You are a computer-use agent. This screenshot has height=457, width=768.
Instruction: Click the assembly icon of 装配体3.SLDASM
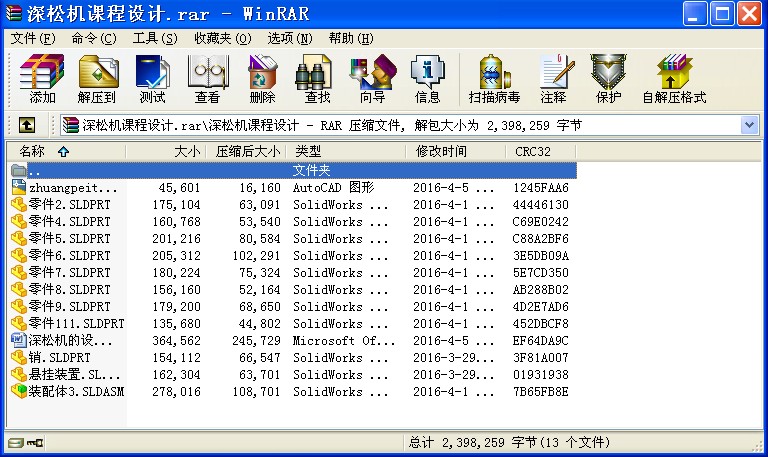click(19, 391)
